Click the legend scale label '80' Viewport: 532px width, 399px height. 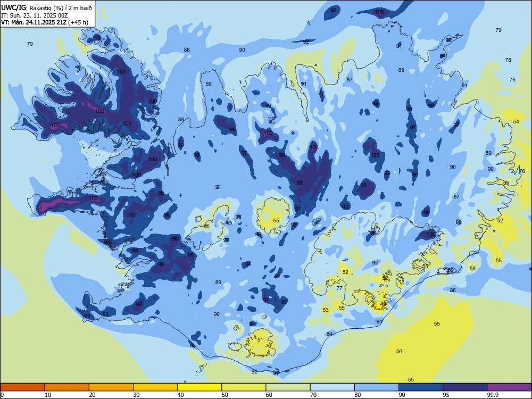[x=358, y=395]
